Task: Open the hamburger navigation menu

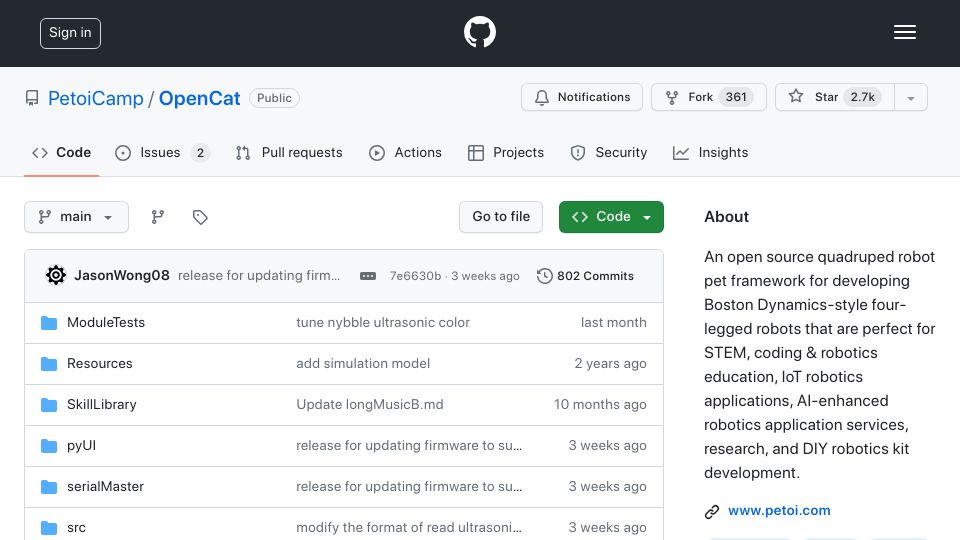Action: click(x=904, y=32)
